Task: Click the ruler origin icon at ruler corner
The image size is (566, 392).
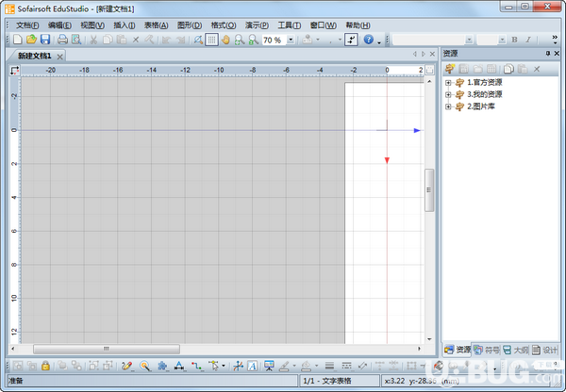Action: tap(14, 70)
